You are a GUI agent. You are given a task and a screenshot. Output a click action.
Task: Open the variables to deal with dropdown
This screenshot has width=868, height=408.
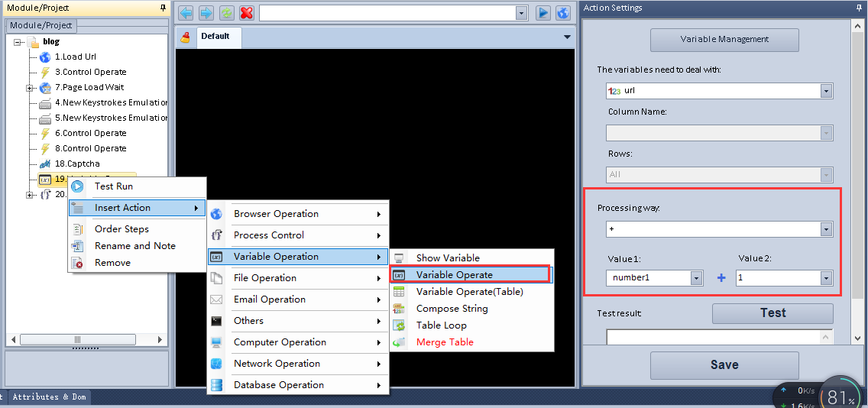click(825, 91)
